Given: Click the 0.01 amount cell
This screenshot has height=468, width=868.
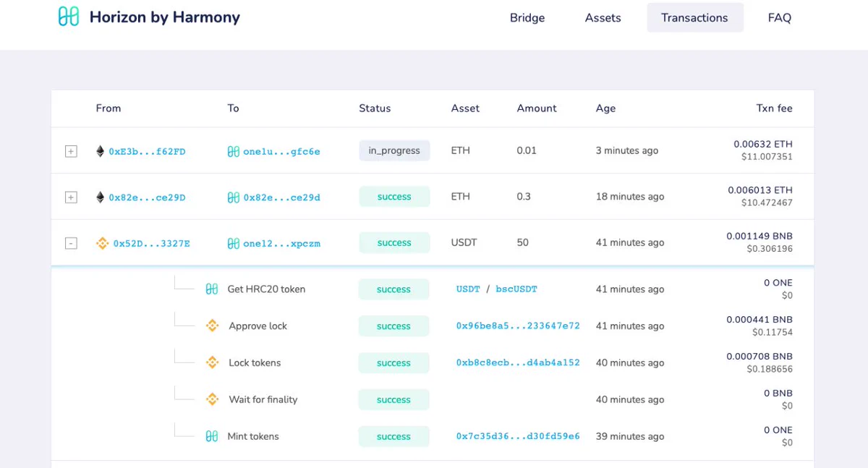Looking at the screenshot, I should (x=527, y=150).
